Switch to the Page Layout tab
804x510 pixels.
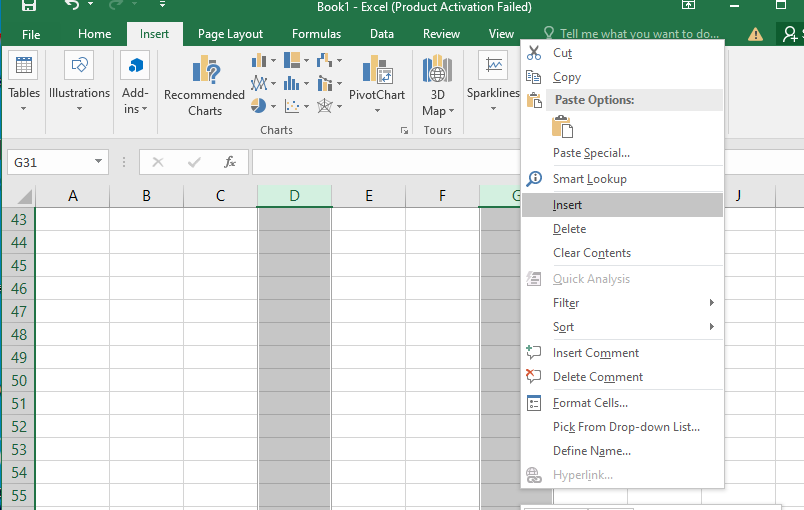tap(230, 34)
